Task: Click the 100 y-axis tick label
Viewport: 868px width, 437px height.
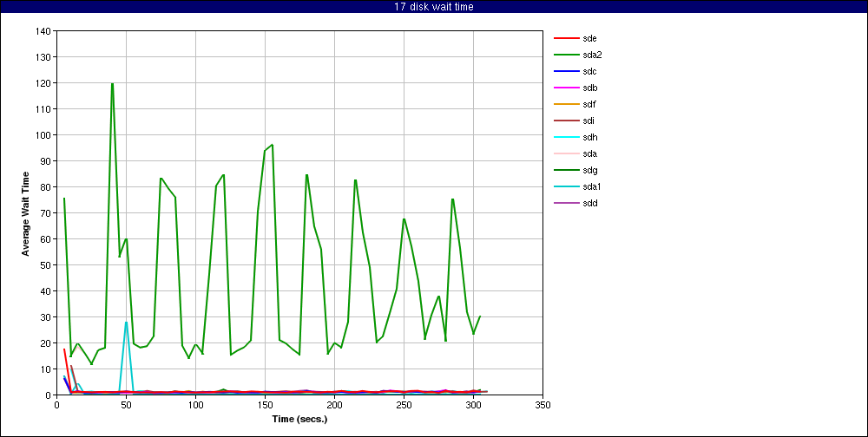Action: pyautogui.click(x=45, y=135)
